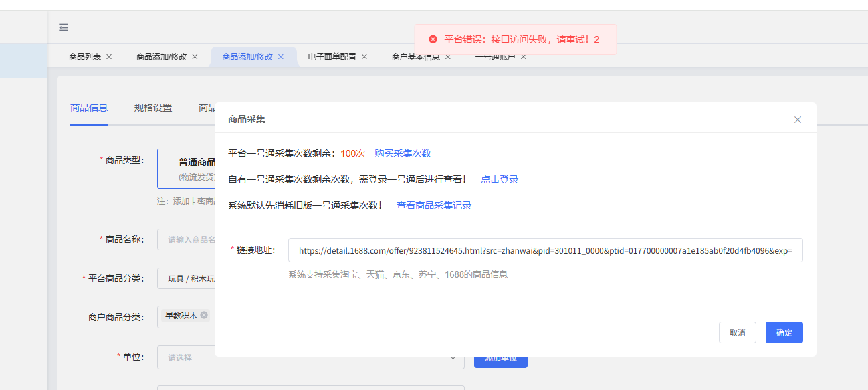Close the 商品采集 dialog with X
868x390 pixels.
tap(797, 120)
